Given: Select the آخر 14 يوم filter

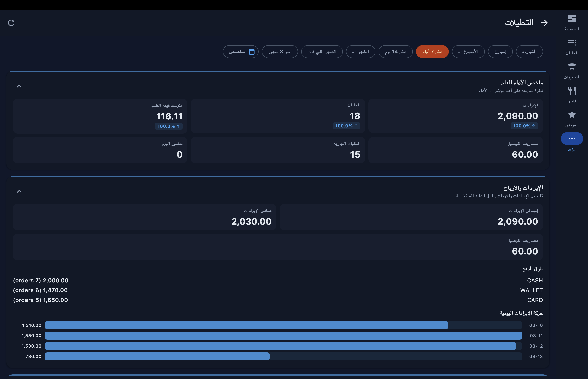Looking at the screenshot, I should [395, 52].
